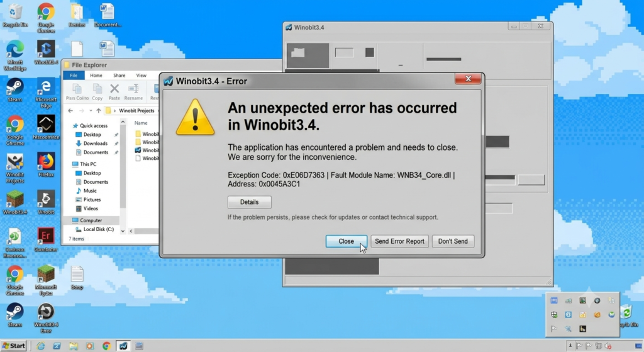Click Winobit Projects desktop shortcut

(15, 168)
